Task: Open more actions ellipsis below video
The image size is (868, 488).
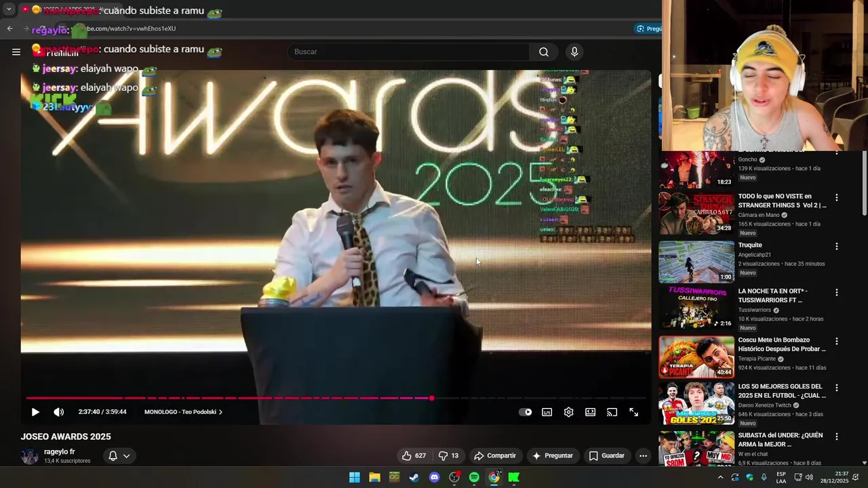Action: 643,455
